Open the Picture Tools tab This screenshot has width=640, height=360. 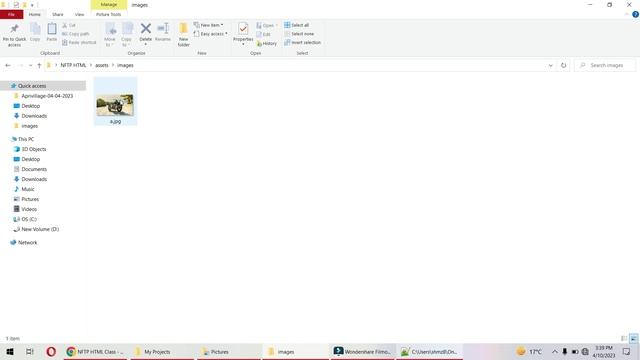tap(109, 14)
